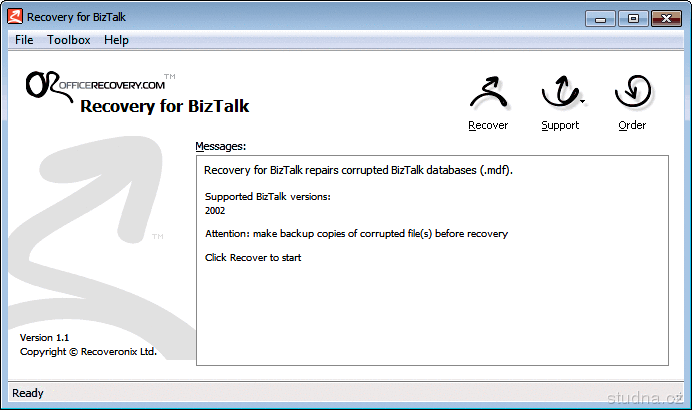Click the Messages: label
Screen dimensions: 692x410
221,146
